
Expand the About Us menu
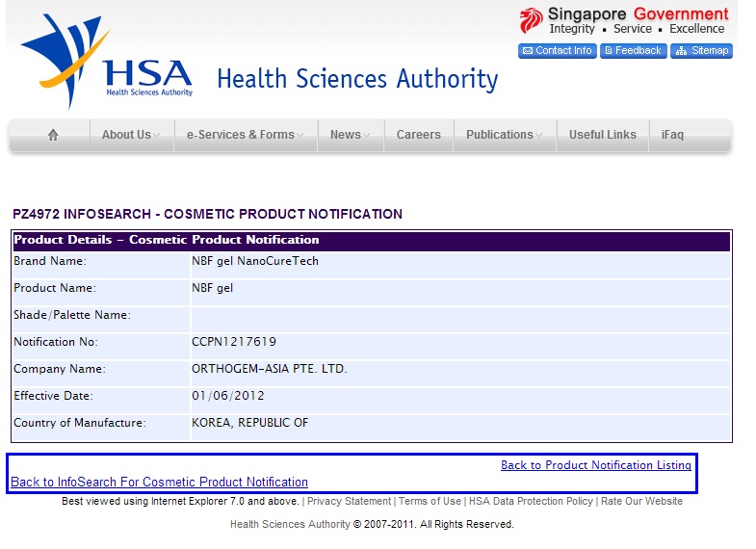tap(131, 136)
